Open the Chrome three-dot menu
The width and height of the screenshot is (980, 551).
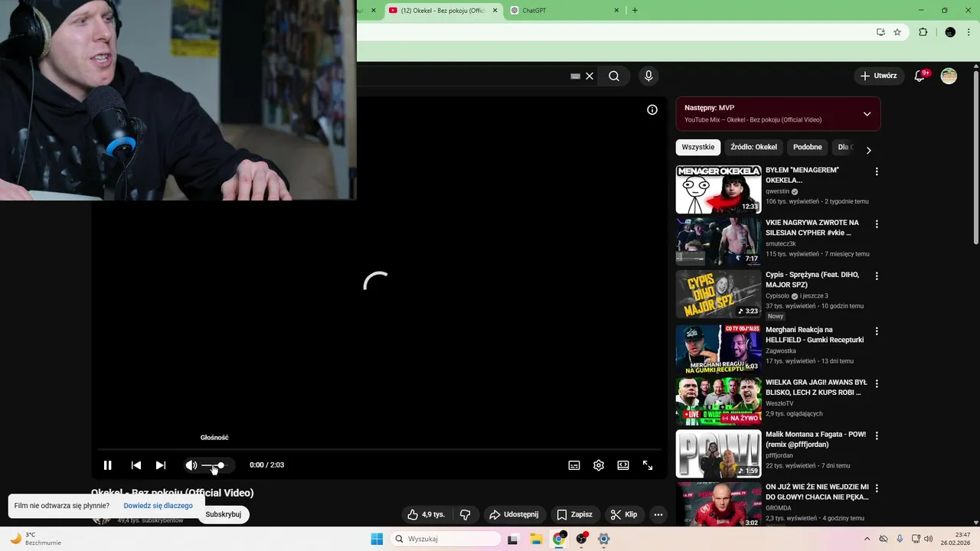pyautogui.click(x=969, y=32)
